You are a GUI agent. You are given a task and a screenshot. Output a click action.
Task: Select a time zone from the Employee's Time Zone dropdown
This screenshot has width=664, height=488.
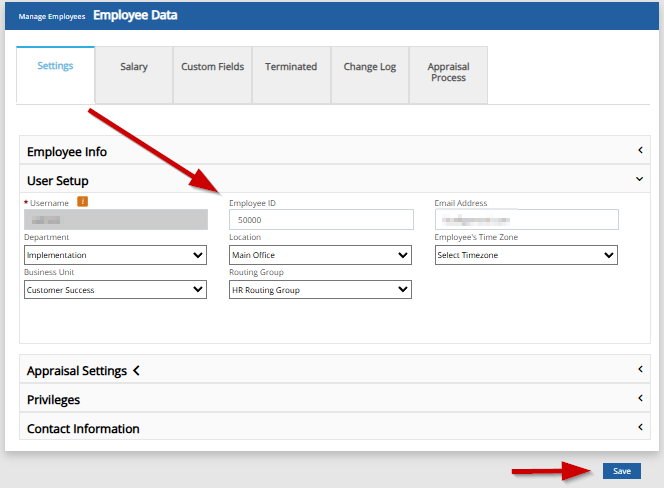(x=526, y=255)
